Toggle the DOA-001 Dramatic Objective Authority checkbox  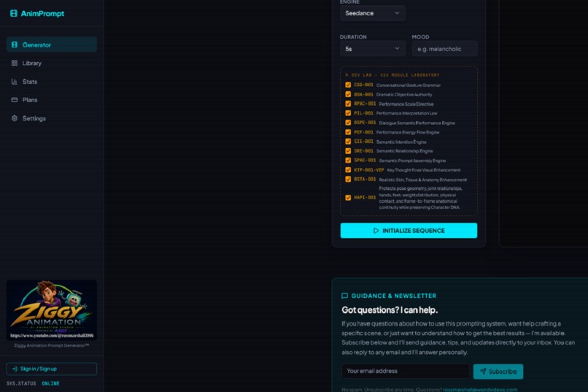click(348, 94)
